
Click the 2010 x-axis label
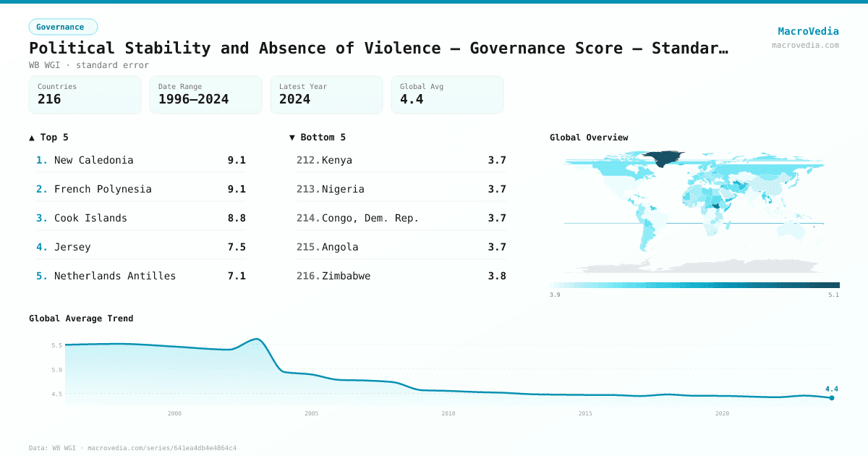coord(448,413)
